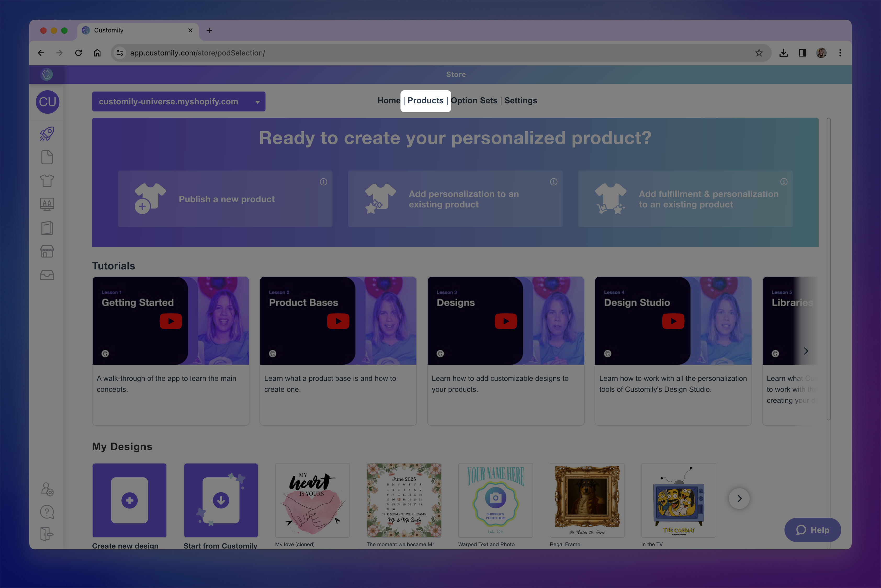The image size is (881, 588).
Task: Open the Products tab
Action: (425, 100)
